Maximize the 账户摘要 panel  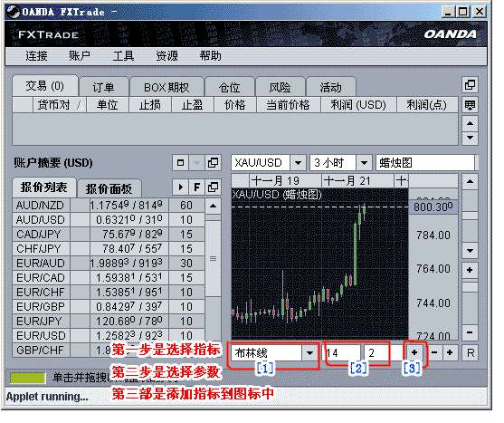181,163
